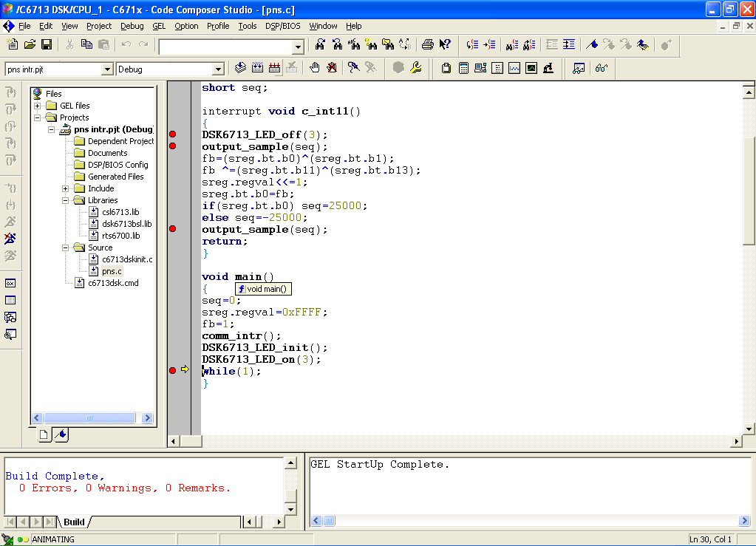Open build options with the wrench icon
Viewport: 756px width, 546px height.
click(415, 68)
